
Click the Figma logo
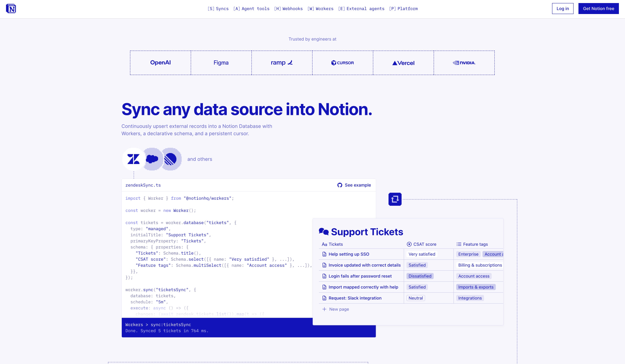[x=221, y=62]
